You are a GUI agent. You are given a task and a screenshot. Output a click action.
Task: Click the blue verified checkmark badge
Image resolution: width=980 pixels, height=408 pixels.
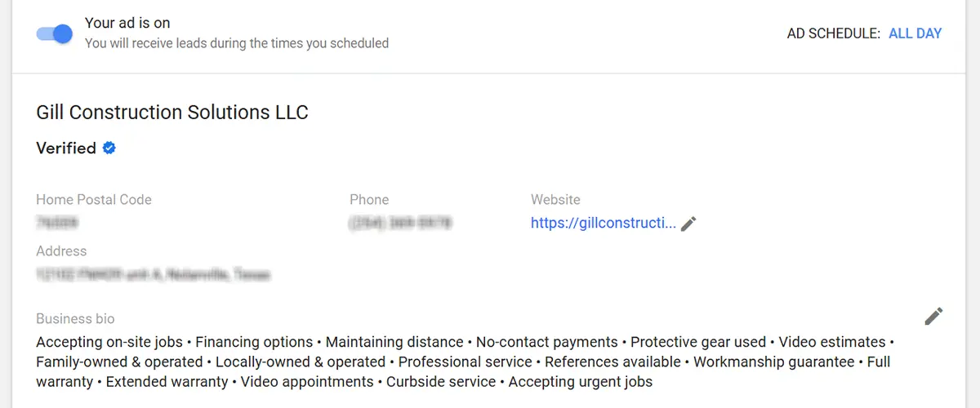109,148
